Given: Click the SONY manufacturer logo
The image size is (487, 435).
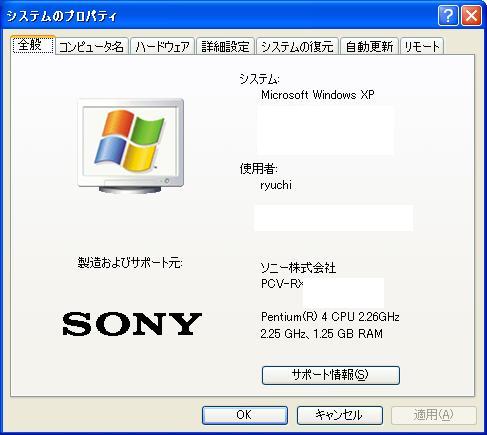Looking at the screenshot, I should coord(132,323).
